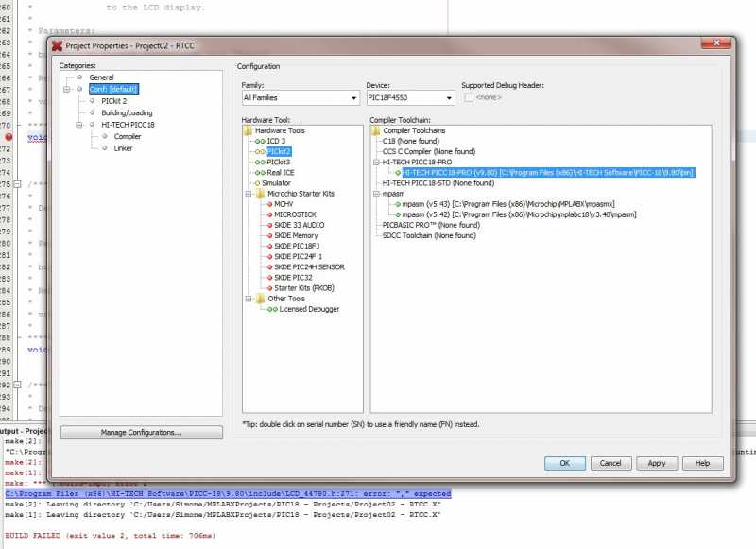Collapse the HI-TECH PICC18 category node

click(x=79, y=125)
